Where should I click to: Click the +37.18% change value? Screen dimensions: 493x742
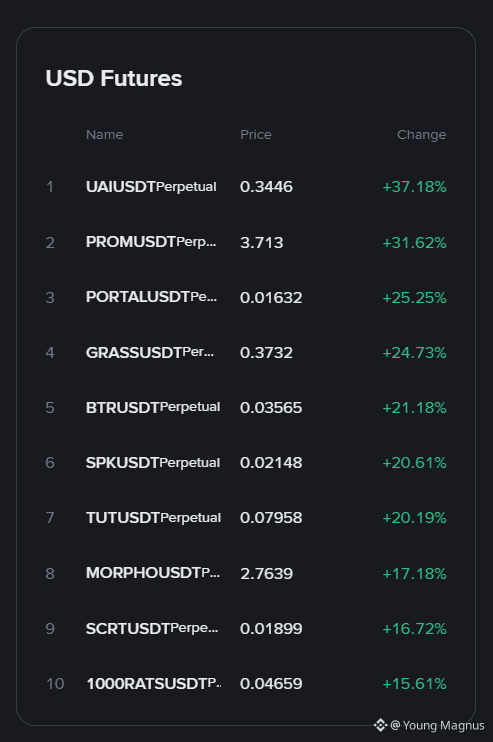pyautogui.click(x=414, y=187)
